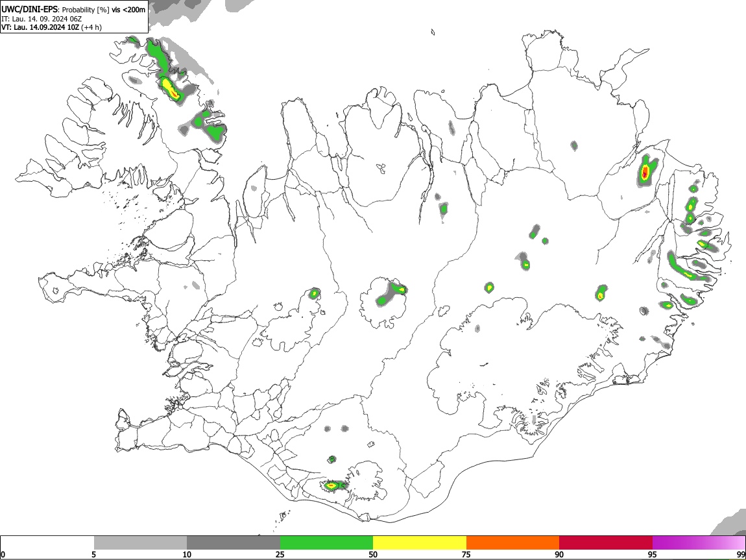Click the legend value '10'
The height and width of the screenshot is (560, 746).
(x=187, y=554)
